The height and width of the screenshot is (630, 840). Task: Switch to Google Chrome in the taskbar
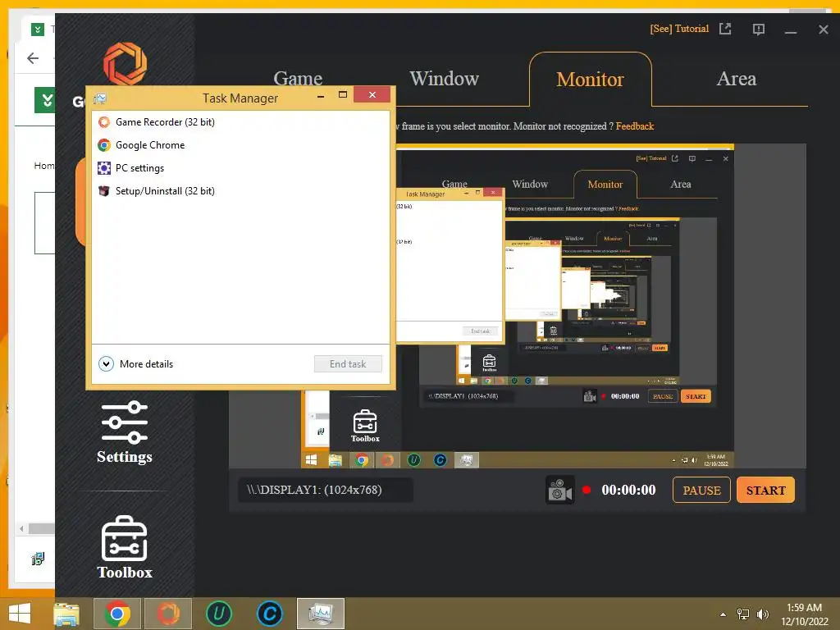[x=117, y=614]
